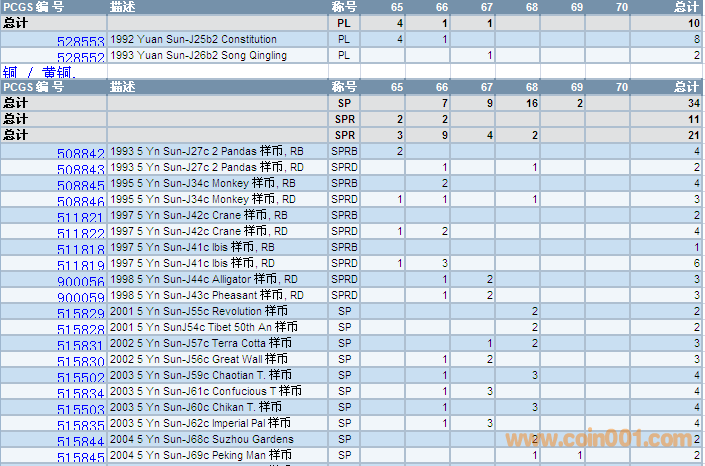The image size is (705, 466).
Task: Select PCGS link 511821
Action: (x=80, y=218)
